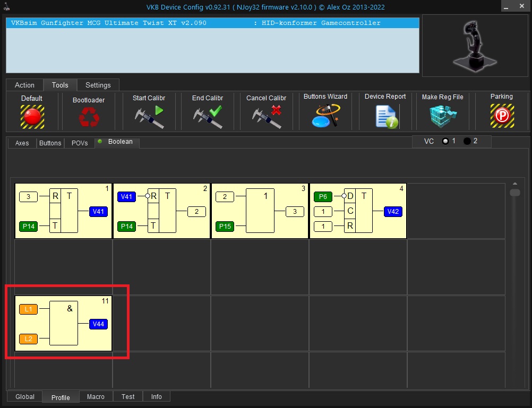Click the output 3 of block 3
This screenshot has height=408, width=532.
click(x=295, y=211)
